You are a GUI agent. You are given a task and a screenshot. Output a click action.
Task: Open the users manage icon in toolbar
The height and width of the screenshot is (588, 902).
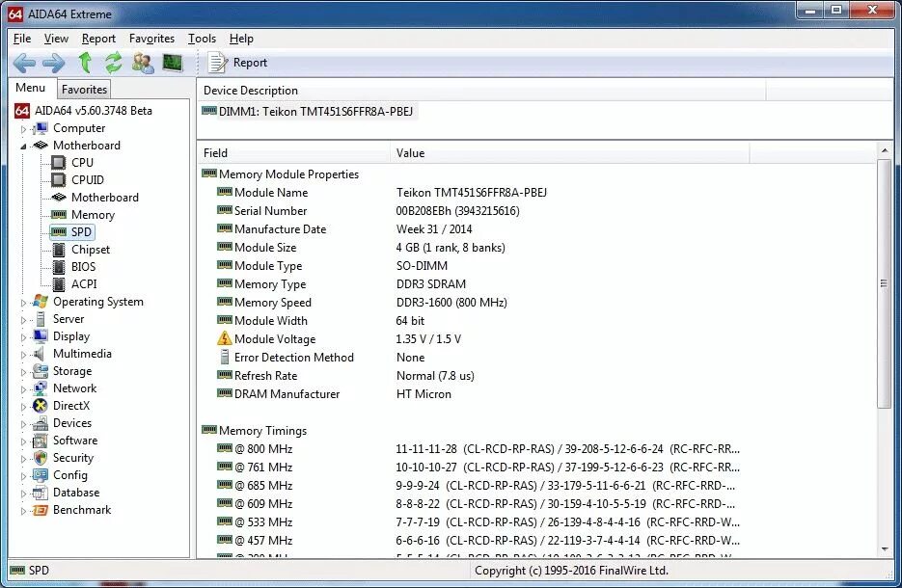coord(143,63)
